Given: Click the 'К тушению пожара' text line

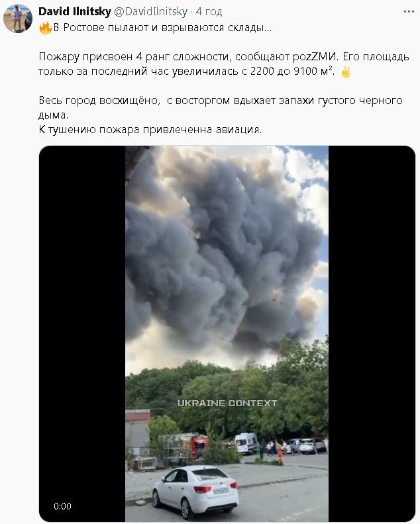Looking at the screenshot, I should [150, 130].
